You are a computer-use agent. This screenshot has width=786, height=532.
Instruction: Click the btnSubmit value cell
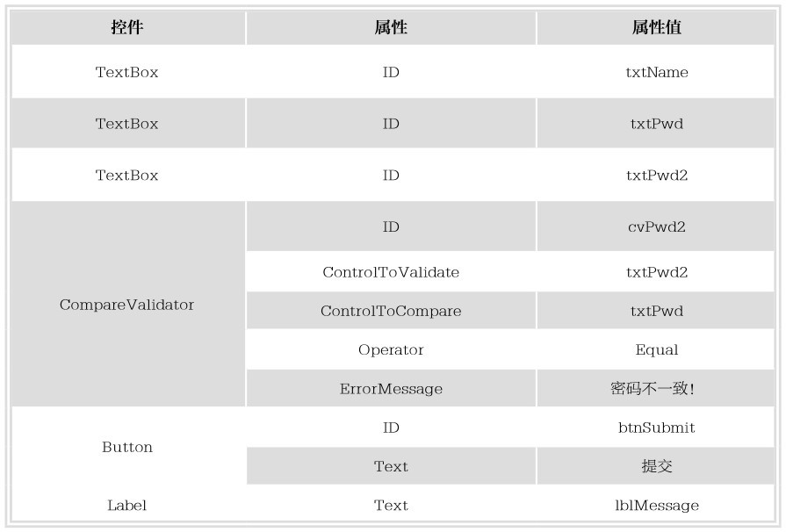[656, 428]
